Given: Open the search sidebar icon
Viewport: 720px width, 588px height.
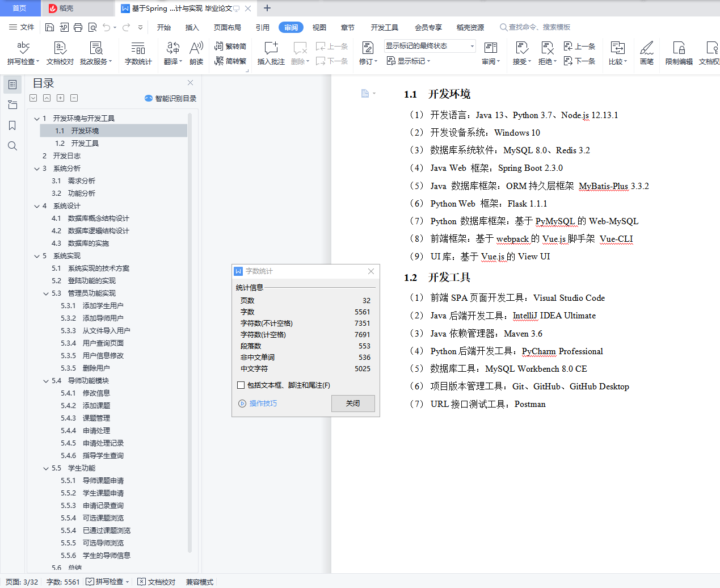Looking at the screenshot, I should (12, 146).
